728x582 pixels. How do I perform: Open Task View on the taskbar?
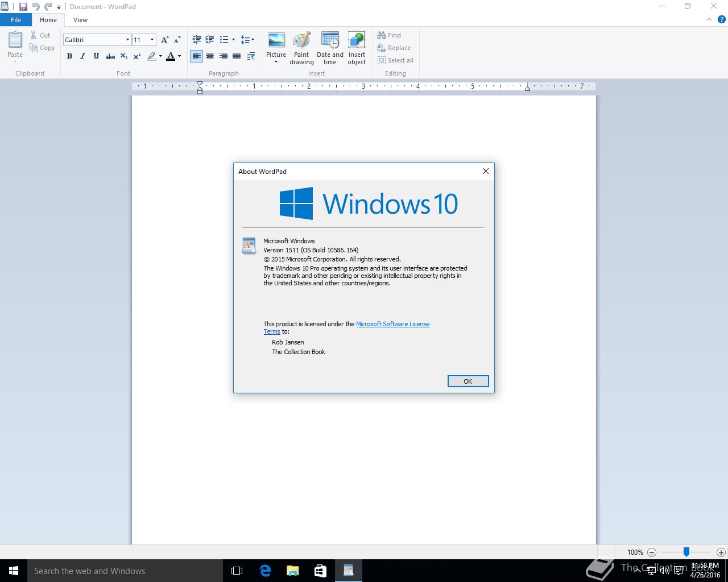coord(237,571)
